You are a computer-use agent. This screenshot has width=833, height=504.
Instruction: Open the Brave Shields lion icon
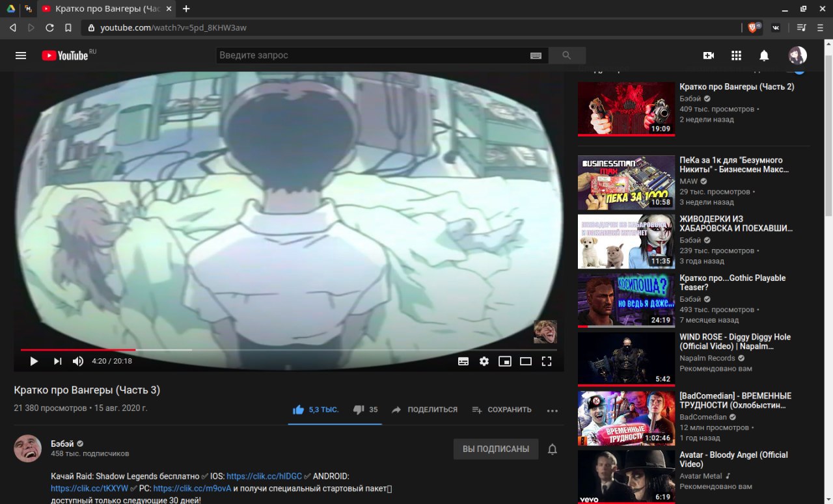[754, 27]
